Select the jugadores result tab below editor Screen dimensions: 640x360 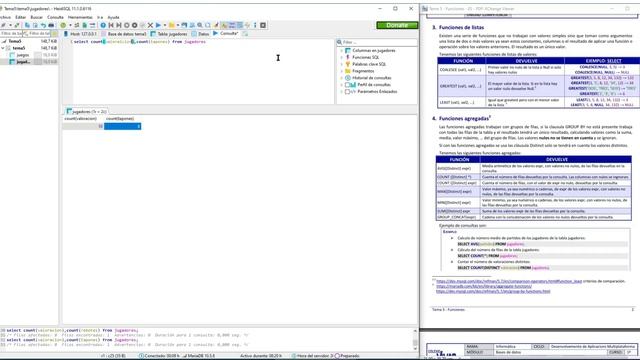86,111
